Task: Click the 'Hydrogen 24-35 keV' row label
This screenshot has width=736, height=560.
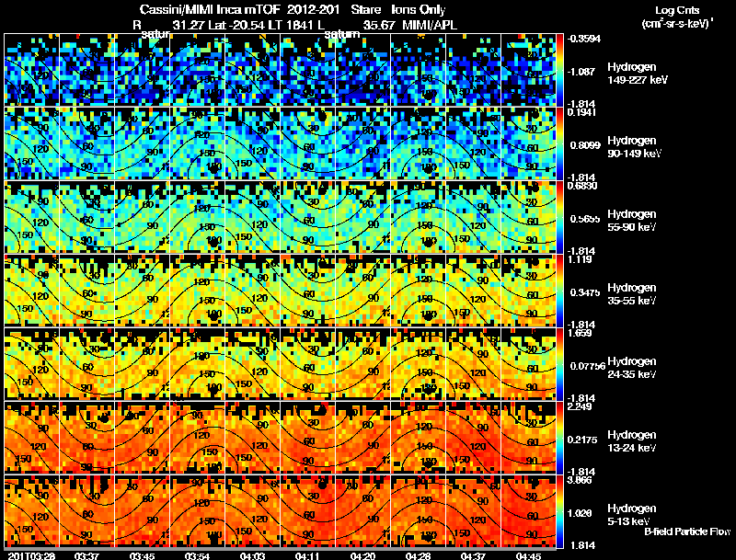Action: point(632,367)
